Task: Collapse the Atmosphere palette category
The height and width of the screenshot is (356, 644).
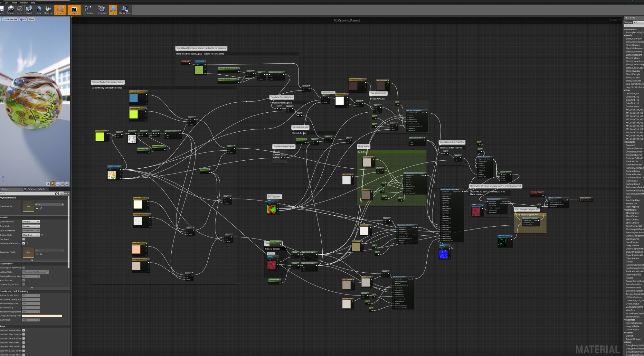Action: (625, 29)
